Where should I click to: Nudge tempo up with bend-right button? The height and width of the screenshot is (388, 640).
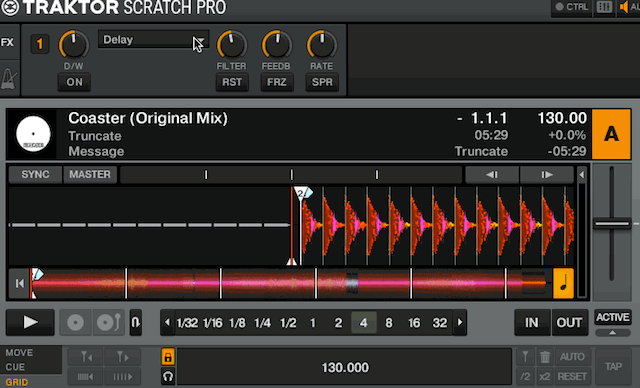coord(547,175)
